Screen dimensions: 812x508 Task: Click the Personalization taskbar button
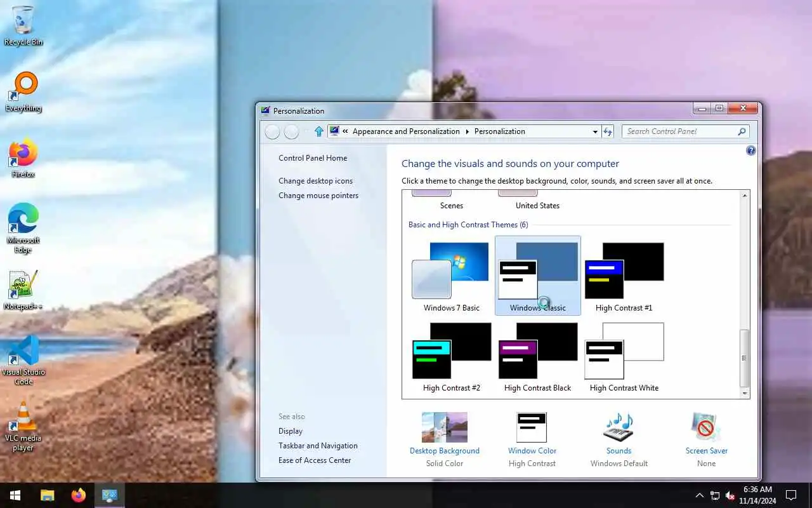click(x=110, y=495)
